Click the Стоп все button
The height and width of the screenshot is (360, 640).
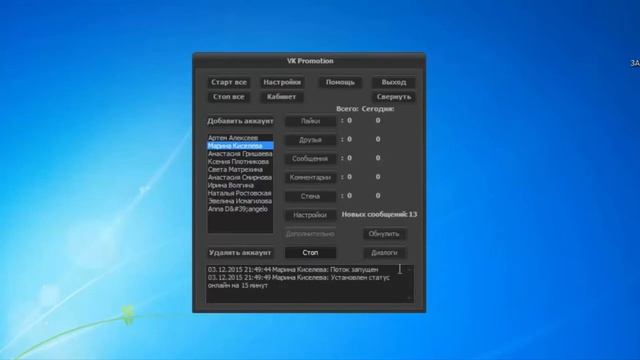pos(229,97)
